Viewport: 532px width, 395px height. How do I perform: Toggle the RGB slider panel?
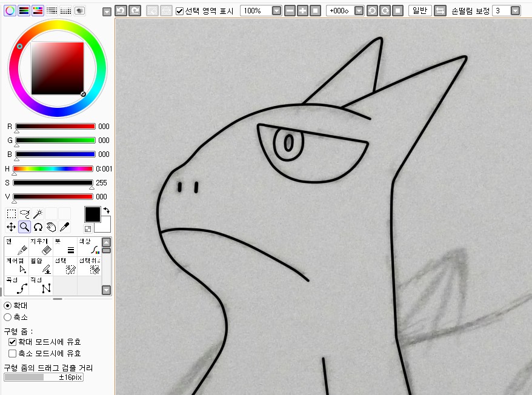tap(24, 11)
